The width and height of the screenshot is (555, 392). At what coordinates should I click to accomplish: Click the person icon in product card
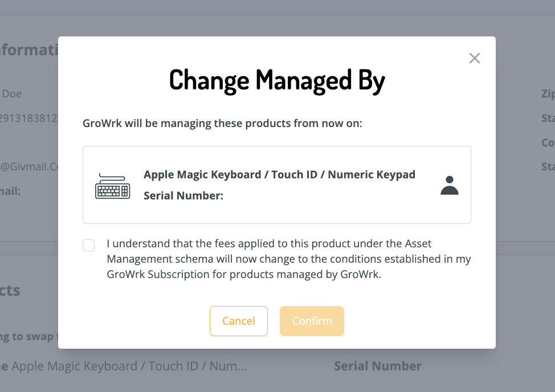(450, 185)
